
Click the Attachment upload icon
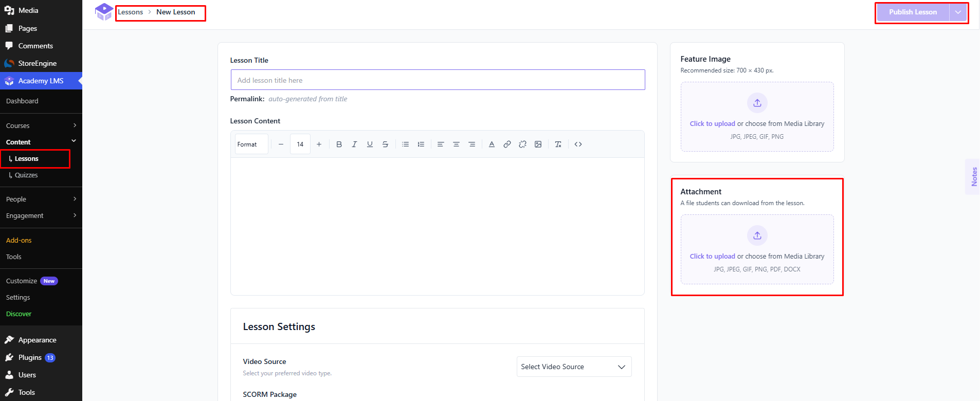click(x=757, y=235)
